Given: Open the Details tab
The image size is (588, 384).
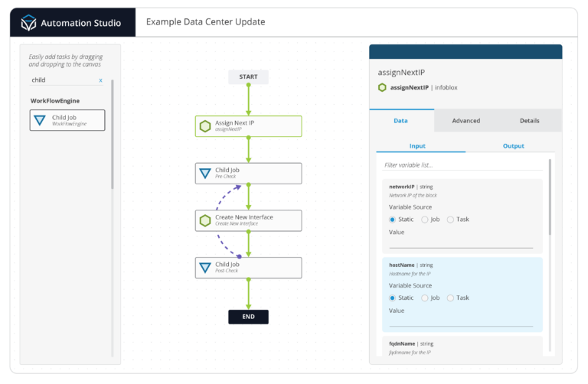Looking at the screenshot, I should pyautogui.click(x=529, y=121).
